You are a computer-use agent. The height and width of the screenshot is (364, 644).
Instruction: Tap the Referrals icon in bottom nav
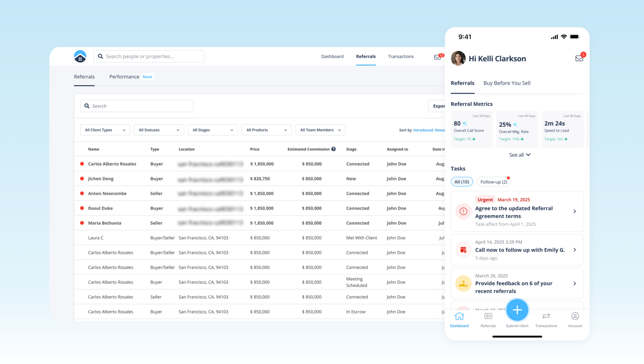(488, 316)
